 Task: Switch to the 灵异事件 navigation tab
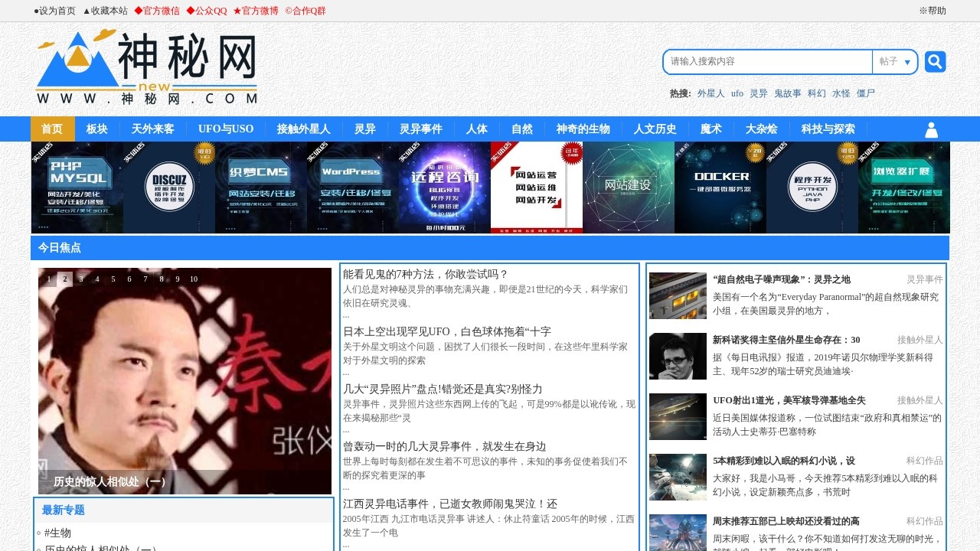pyautogui.click(x=420, y=129)
